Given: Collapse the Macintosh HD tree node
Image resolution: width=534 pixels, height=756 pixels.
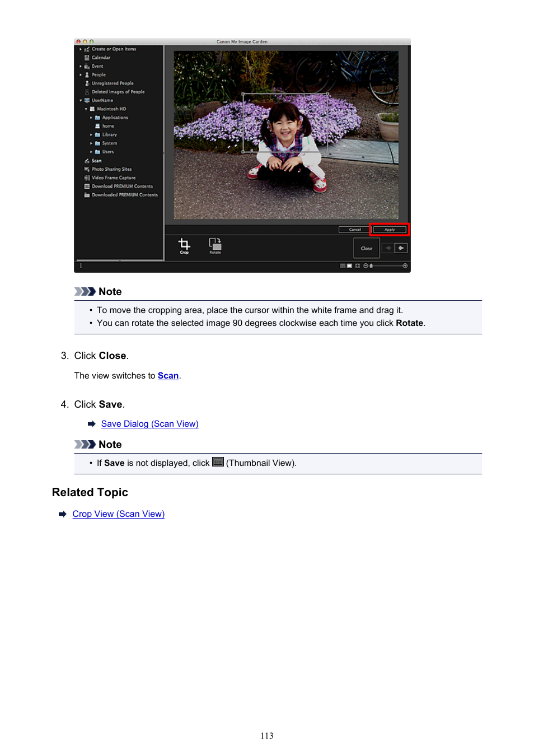Looking at the screenshot, I should pyautogui.click(x=86, y=109).
